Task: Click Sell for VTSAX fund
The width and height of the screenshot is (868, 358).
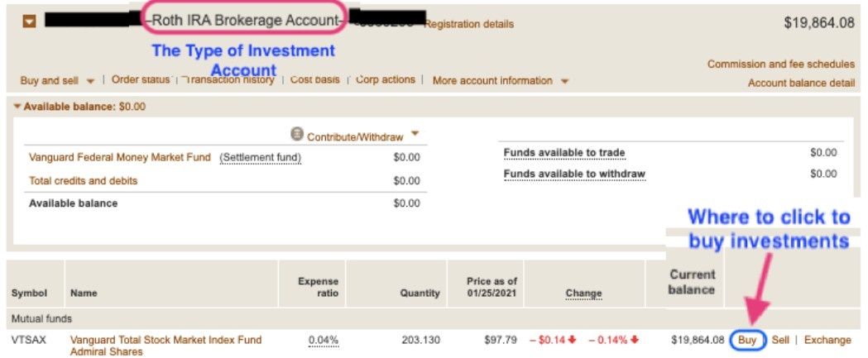Action: [x=780, y=340]
